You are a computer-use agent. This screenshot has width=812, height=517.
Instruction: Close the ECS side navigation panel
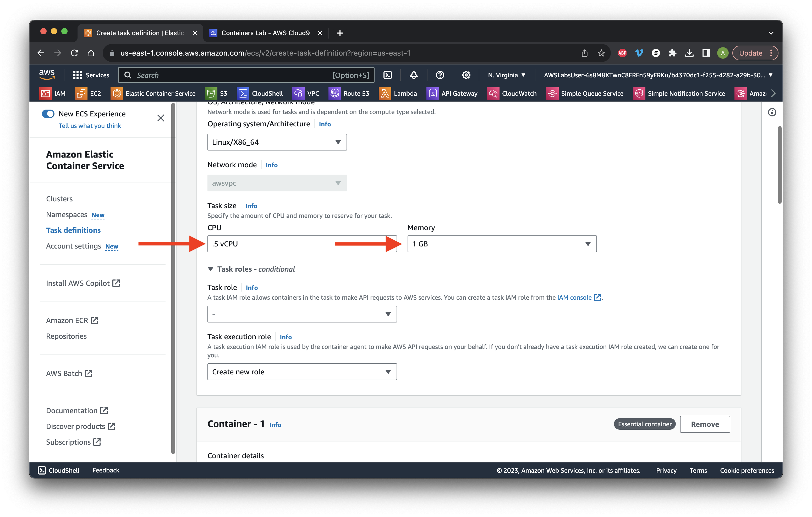pyautogui.click(x=161, y=118)
